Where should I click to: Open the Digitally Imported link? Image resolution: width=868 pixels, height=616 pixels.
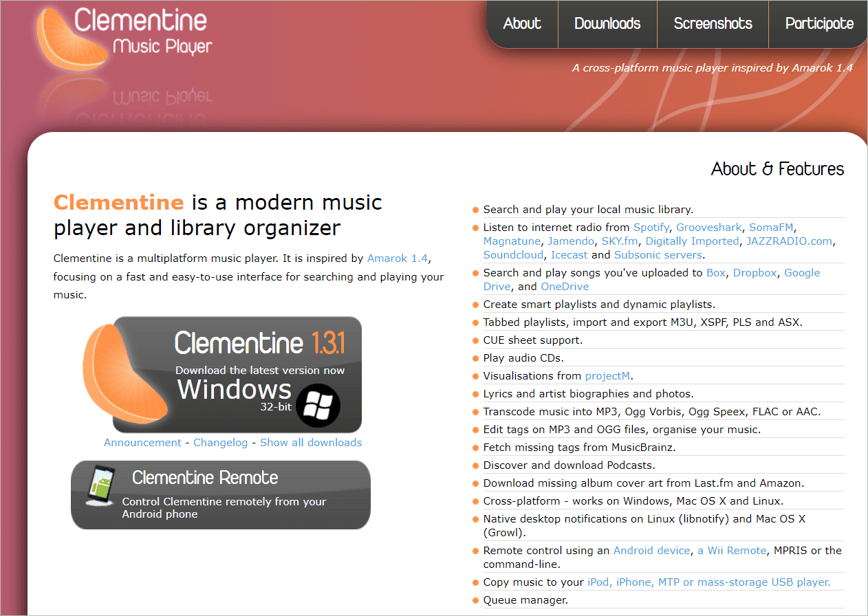click(x=692, y=241)
